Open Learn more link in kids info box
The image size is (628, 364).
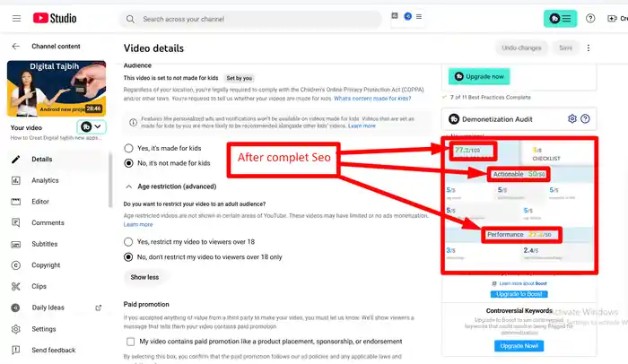click(362, 126)
